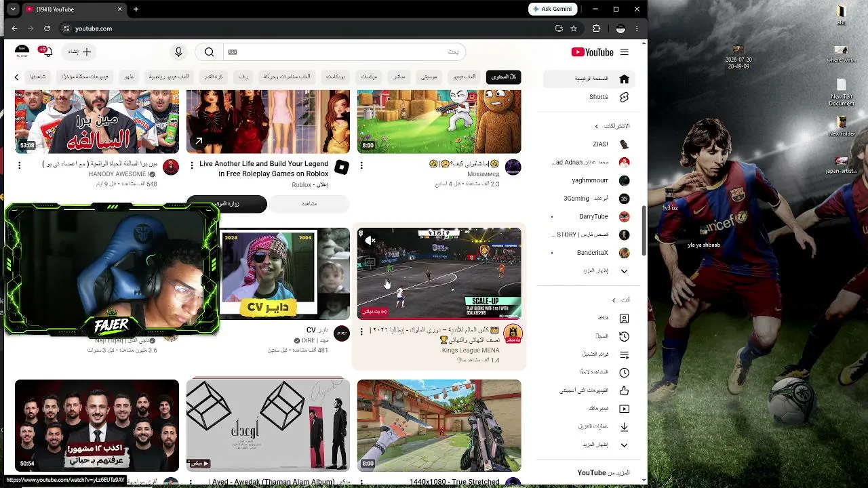This screenshot has width=868, height=488.
Task: Open the Subscriptions section heading arrow
Action: pos(597,126)
